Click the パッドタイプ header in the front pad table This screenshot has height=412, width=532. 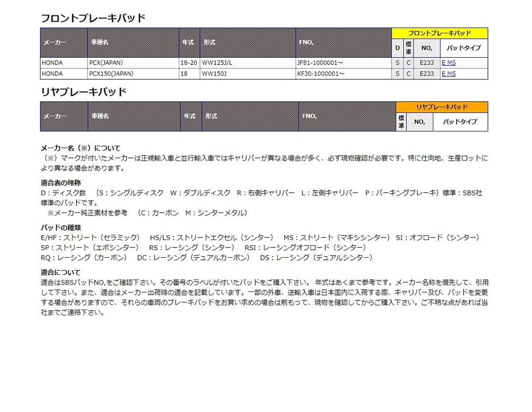coord(463,48)
